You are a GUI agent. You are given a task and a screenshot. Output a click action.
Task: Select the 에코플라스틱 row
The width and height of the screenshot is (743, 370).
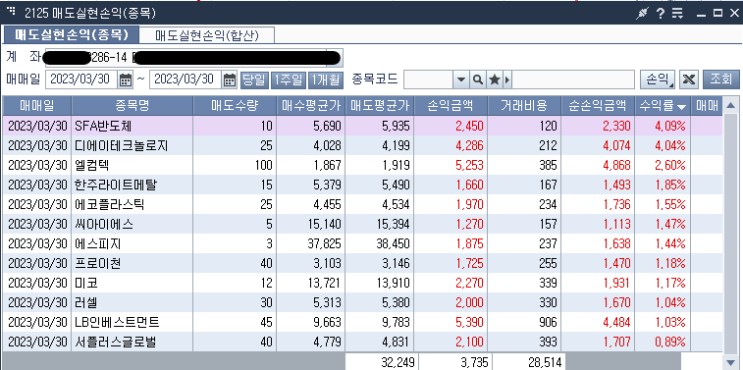point(362,204)
